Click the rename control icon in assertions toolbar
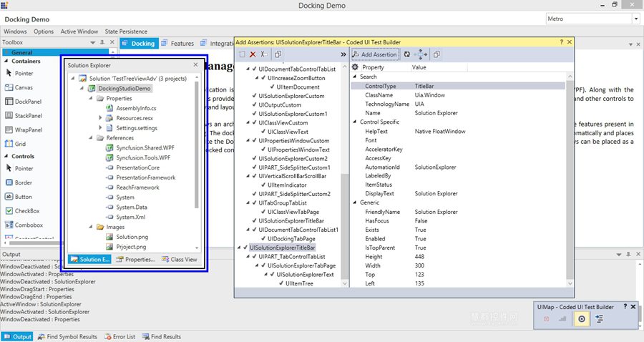 (x=263, y=54)
